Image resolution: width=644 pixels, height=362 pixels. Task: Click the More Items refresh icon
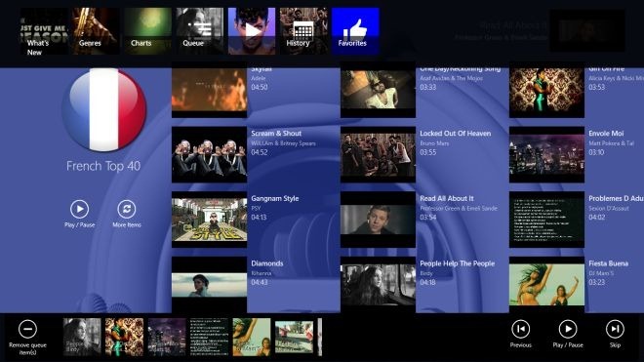point(127,209)
